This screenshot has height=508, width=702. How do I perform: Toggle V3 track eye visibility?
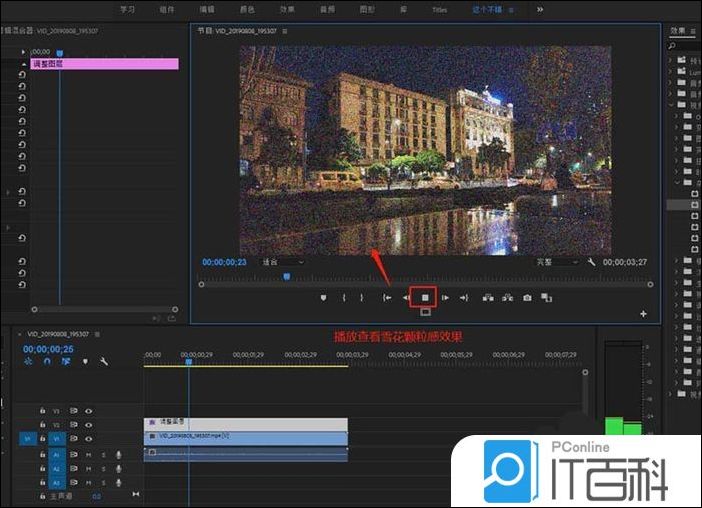pos(88,410)
